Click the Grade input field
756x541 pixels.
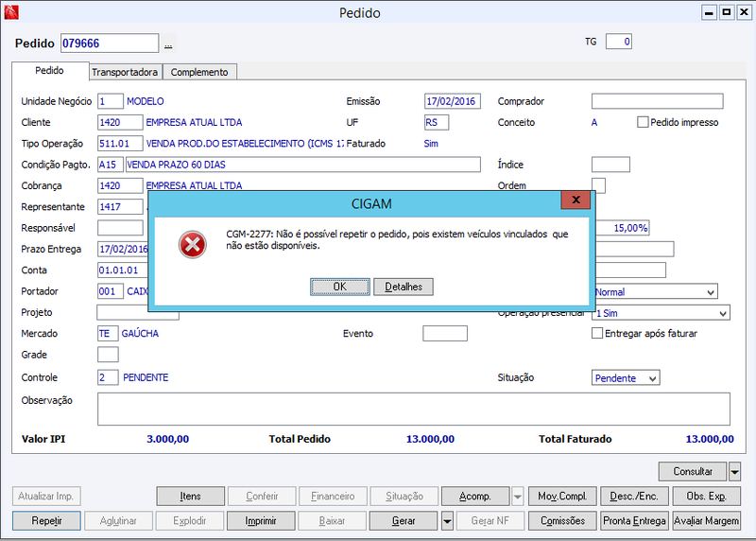click(108, 355)
